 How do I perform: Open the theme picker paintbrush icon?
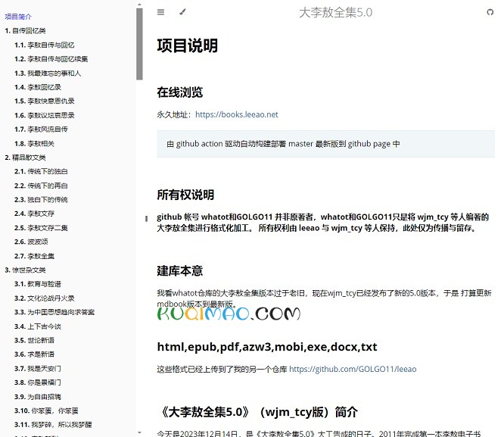pos(182,12)
